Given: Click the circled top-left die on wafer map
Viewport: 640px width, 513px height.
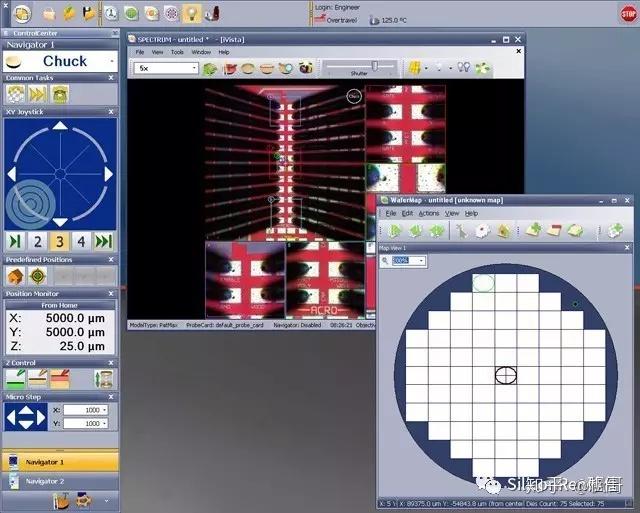Looking at the screenshot, I should [x=483, y=283].
